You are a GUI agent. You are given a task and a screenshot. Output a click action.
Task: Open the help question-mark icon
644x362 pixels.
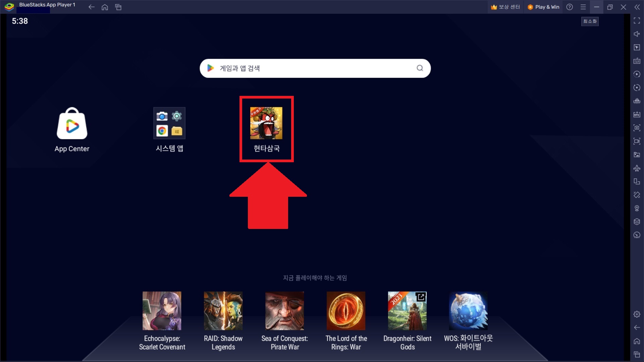point(570,7)
